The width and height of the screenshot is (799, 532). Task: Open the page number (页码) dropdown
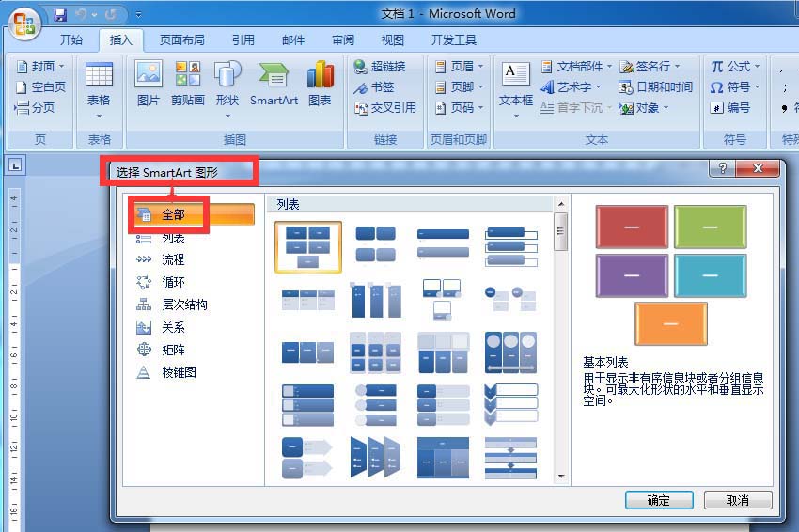459,108
